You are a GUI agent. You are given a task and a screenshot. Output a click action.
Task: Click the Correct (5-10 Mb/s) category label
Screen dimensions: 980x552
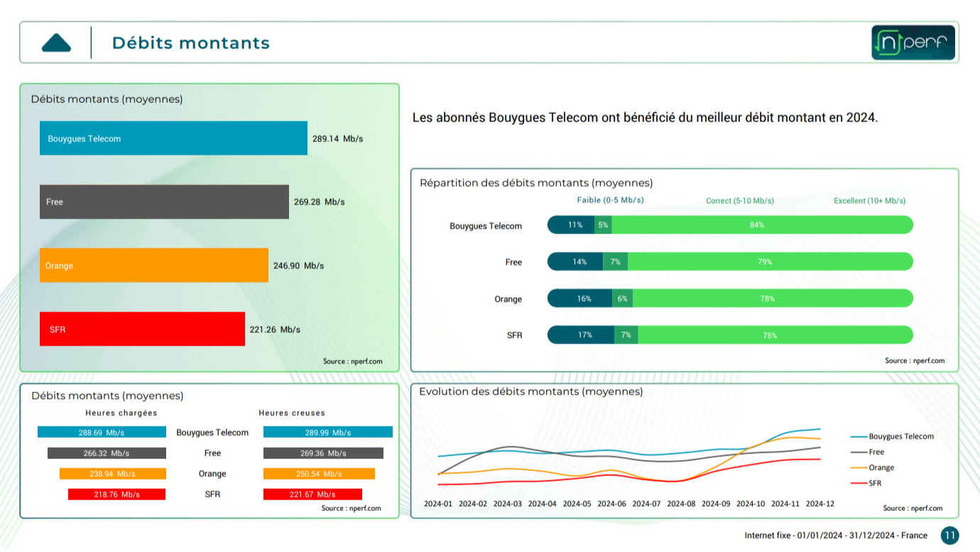[x=739, y=201]
